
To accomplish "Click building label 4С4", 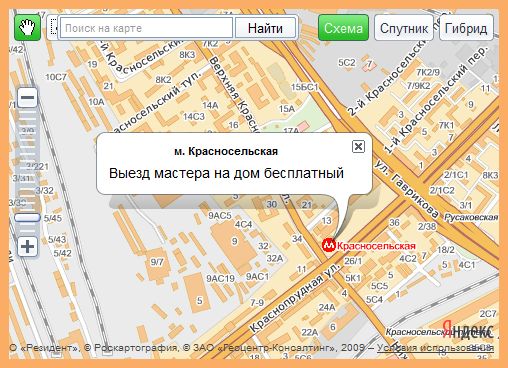I will click(243, 224).
